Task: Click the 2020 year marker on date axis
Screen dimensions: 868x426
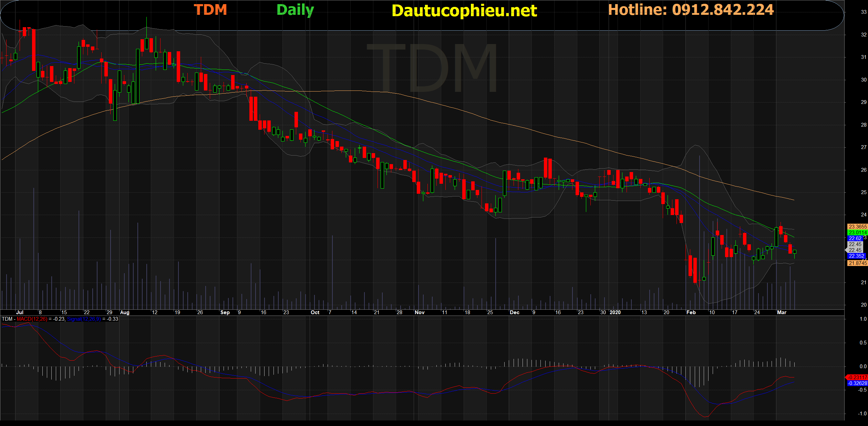Action: point(615,312)
